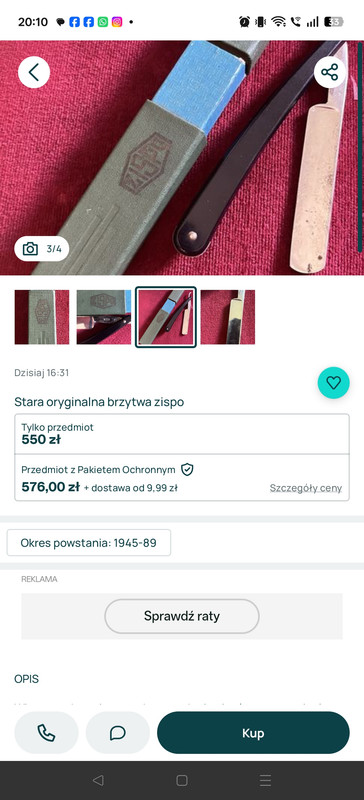
Task: Tap the back arrow icon
Action: pos(34,72)
